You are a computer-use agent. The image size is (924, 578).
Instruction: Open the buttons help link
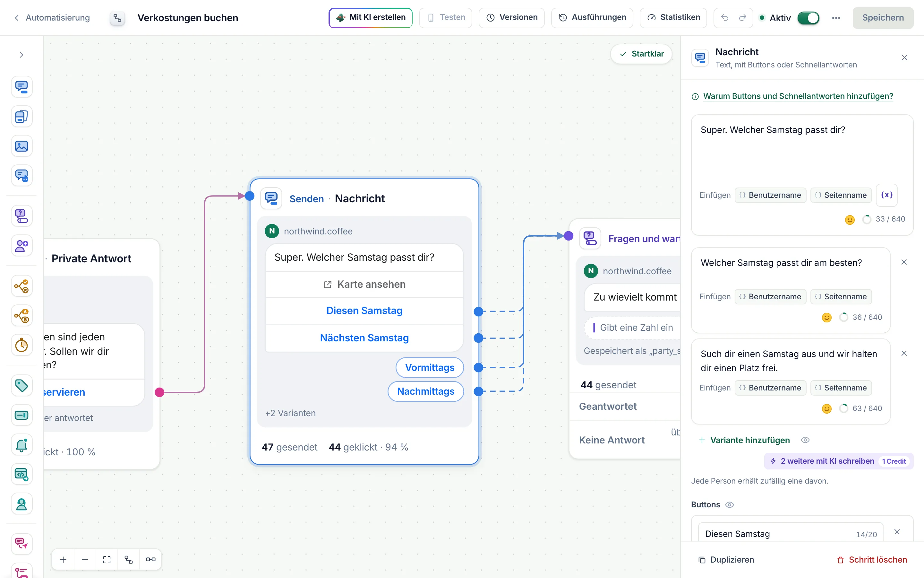(x=798, y=96)
